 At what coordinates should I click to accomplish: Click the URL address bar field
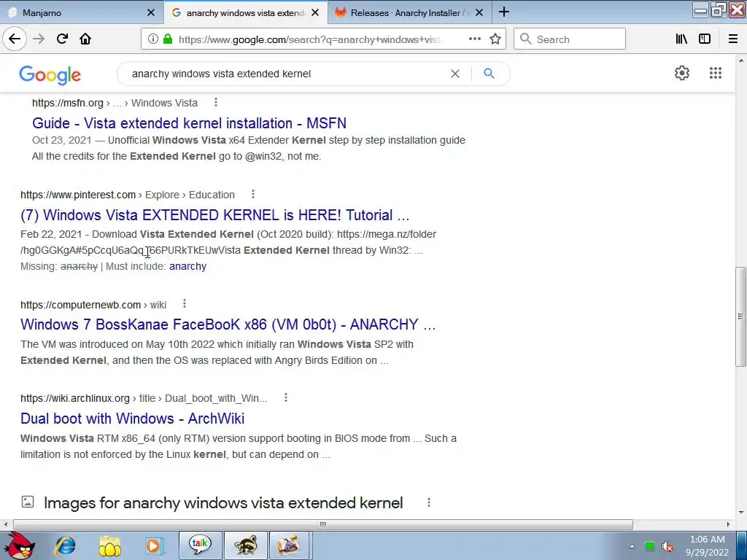pos(309,39)
